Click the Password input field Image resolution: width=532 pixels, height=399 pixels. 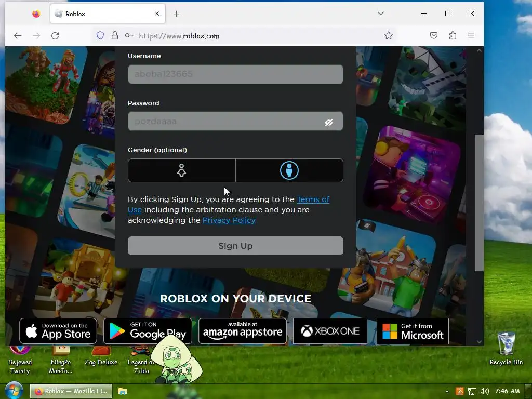coord(235,121)
